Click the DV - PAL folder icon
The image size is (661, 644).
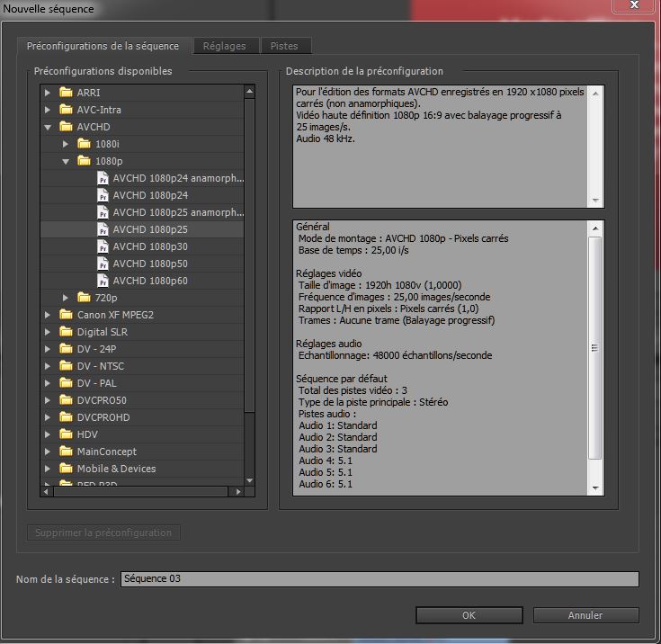(x=66, y=382)
